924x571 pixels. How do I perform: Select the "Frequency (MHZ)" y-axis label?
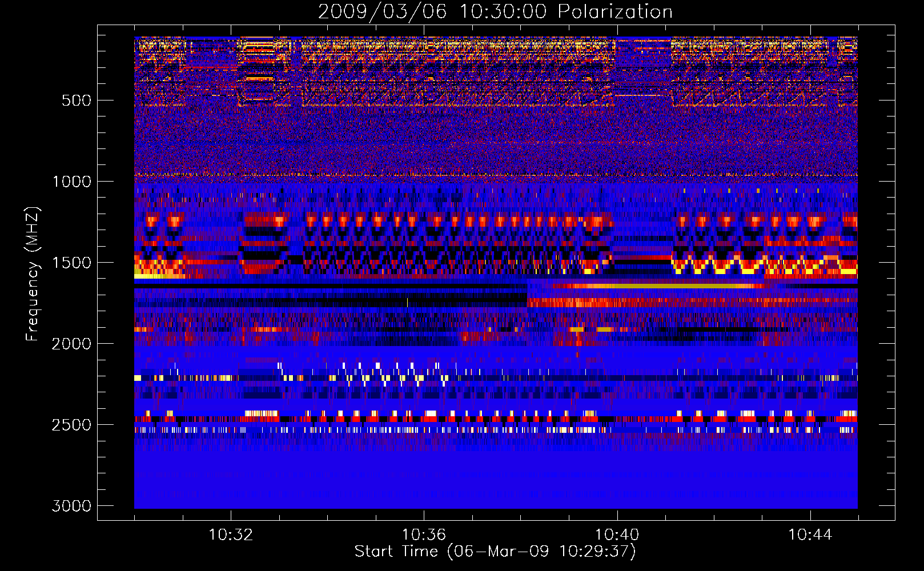(33, 274)
